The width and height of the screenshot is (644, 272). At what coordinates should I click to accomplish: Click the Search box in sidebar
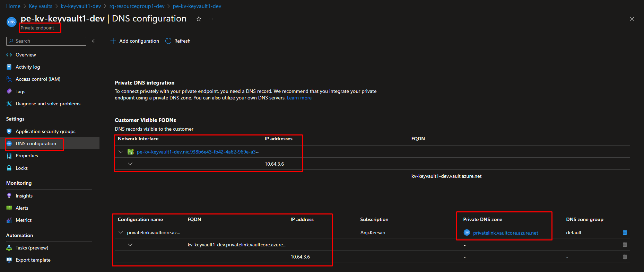click(x=46, y=41)
